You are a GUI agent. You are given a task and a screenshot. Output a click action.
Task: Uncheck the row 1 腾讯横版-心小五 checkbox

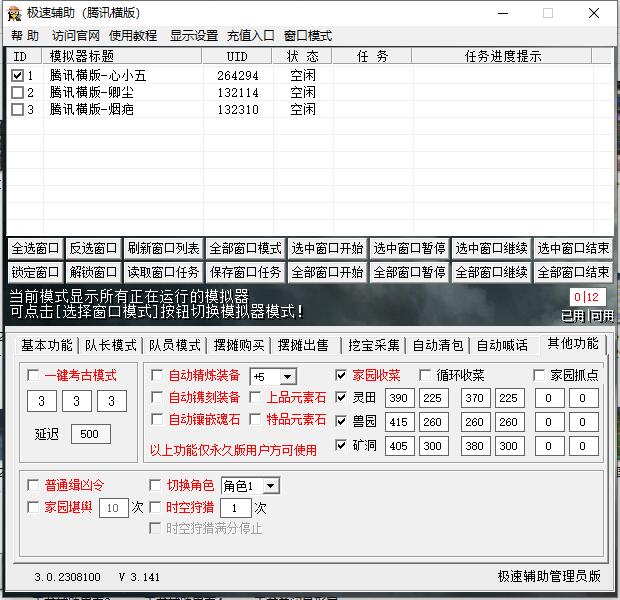tap(17, 76)
